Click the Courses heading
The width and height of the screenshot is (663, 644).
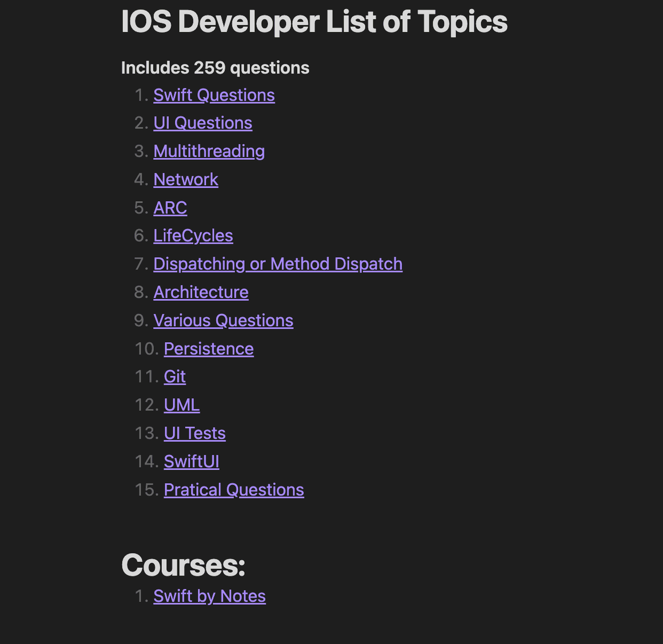183,565
